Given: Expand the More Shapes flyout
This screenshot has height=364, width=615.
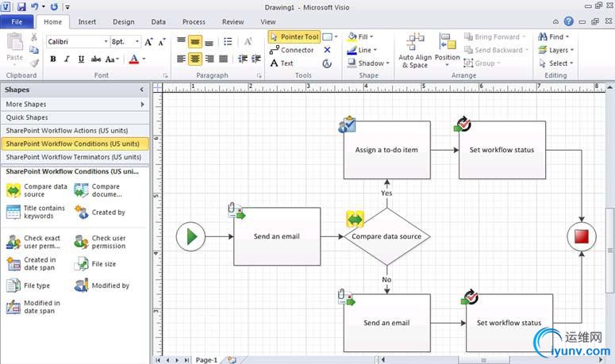Looking at the screenshot, I should 142,104.
